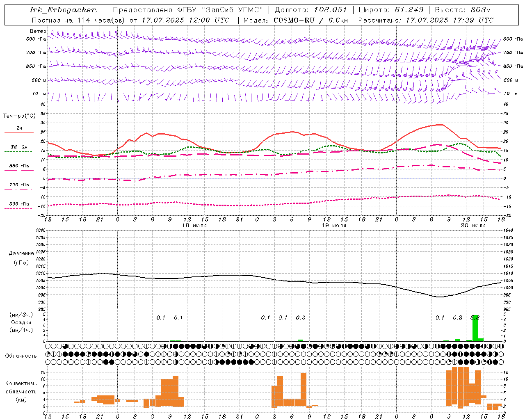The image size is (525, 420).
Task: Click the (мм/1ч.) precipitation unit label
Action: 21,330
